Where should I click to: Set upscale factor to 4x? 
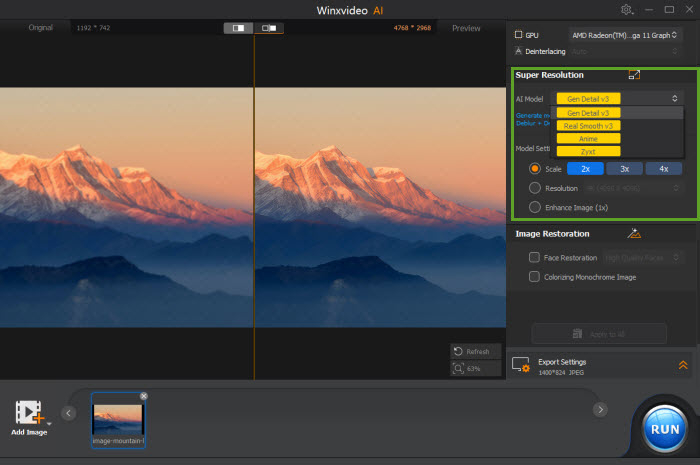(x=664, y=169)
